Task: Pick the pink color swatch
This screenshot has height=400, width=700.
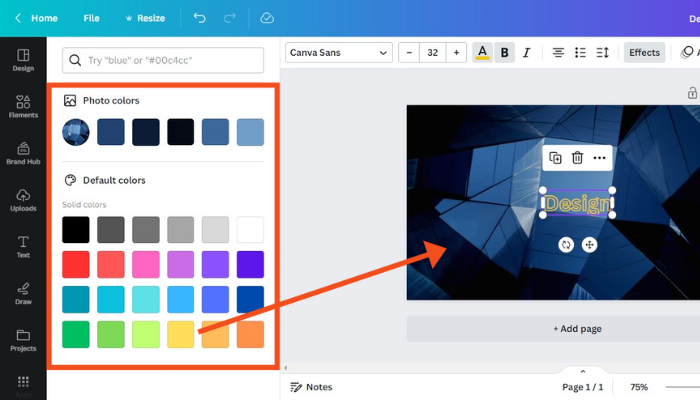Action: (x=146, y=264)
